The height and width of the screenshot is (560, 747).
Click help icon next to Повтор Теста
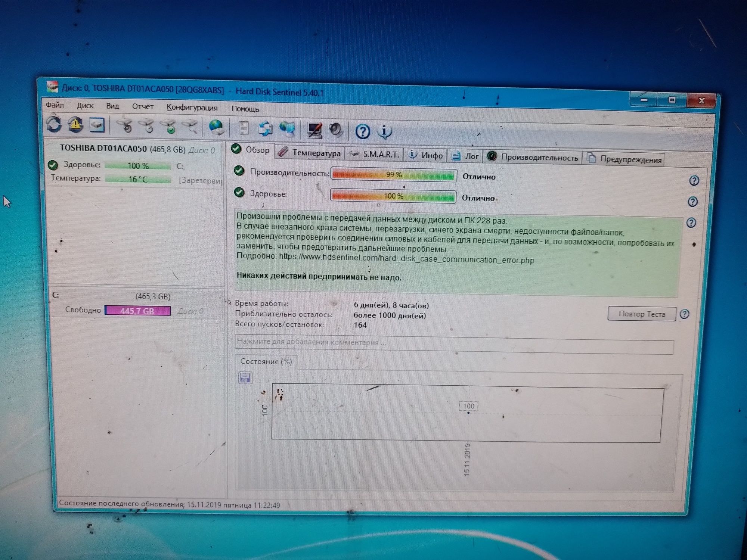click(684, 314)
